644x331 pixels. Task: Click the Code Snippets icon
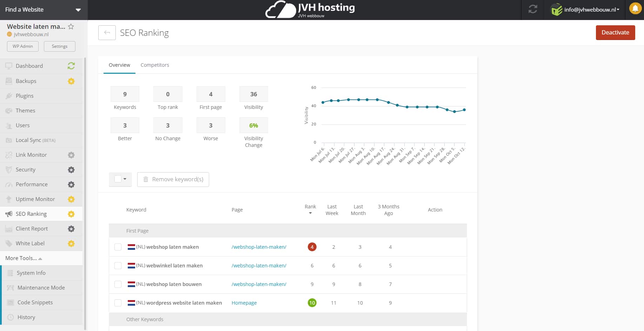click(x=11, y=303)
